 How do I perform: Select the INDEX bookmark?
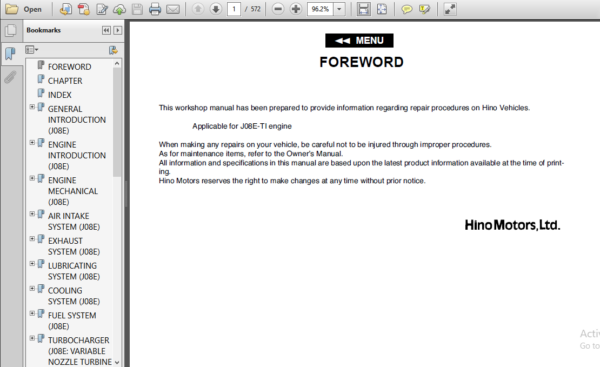coord(59,95)
